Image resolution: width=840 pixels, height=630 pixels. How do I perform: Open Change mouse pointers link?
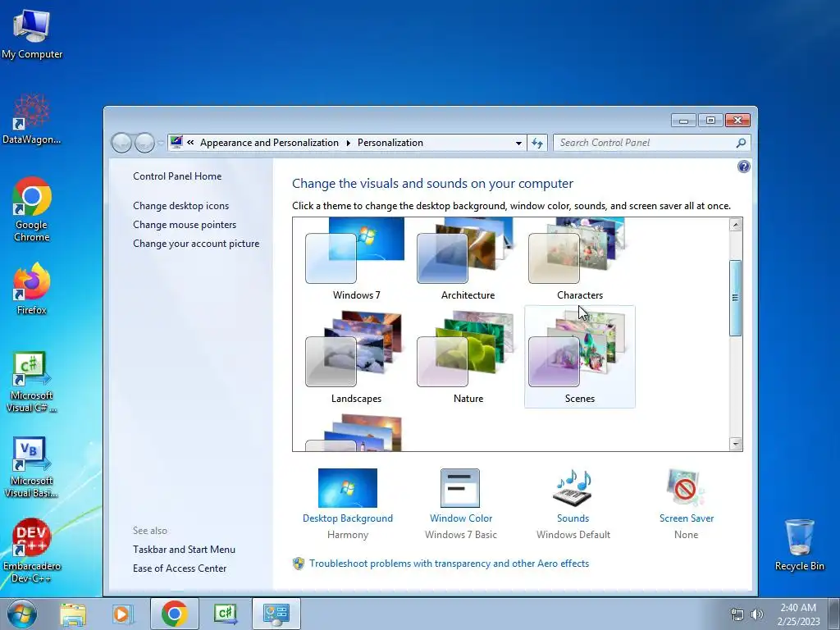click(x=185, y=225)
